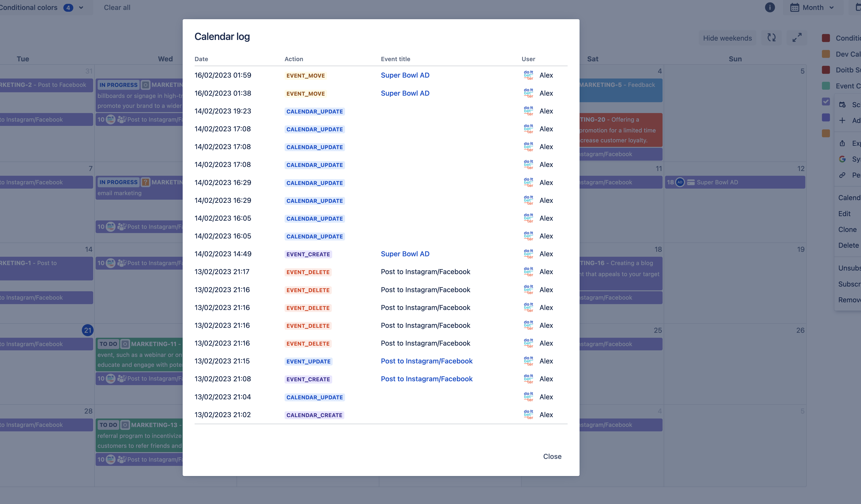861x504 pixels.
Task: Select Clone from the calendar menu
Action: point(847,230)
